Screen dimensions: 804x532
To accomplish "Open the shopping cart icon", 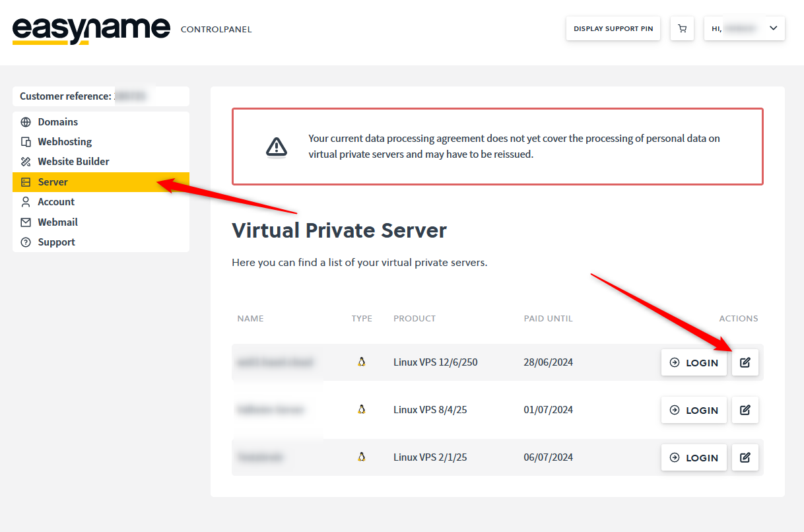I will (682, 29).
